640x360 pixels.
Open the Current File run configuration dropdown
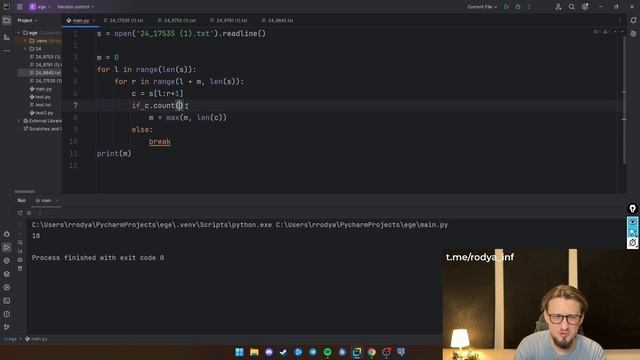pyautogui.click(x=482, y=7)
